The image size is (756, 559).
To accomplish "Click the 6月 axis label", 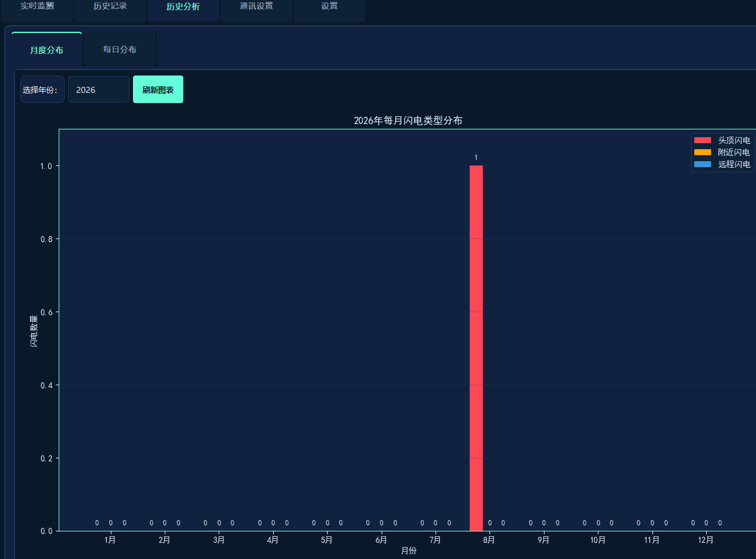I will click(x=381, y=540).
